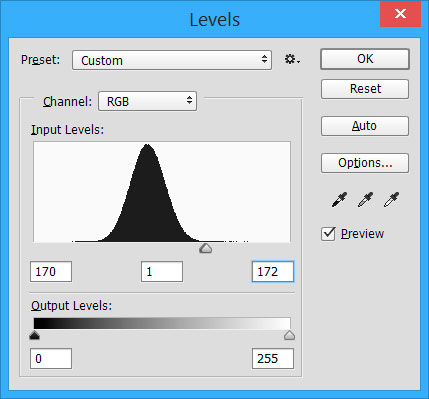Select the gray point eyedropper
The width and height of the screenshot is (429, 399).
[365, 200]
